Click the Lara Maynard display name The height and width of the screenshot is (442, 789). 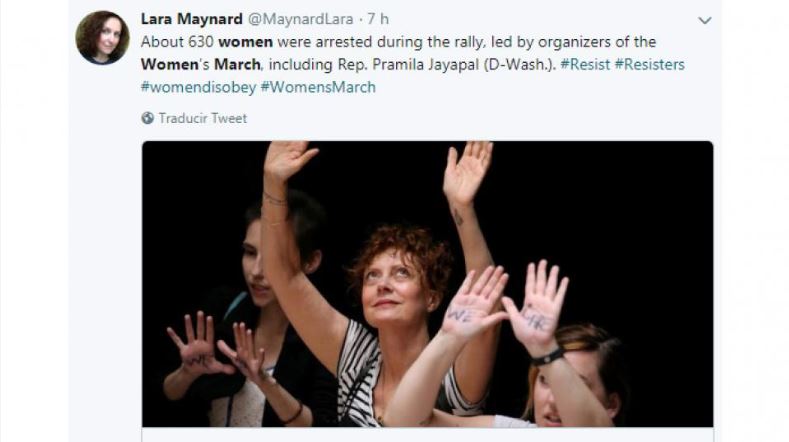[x=192, y=19]
